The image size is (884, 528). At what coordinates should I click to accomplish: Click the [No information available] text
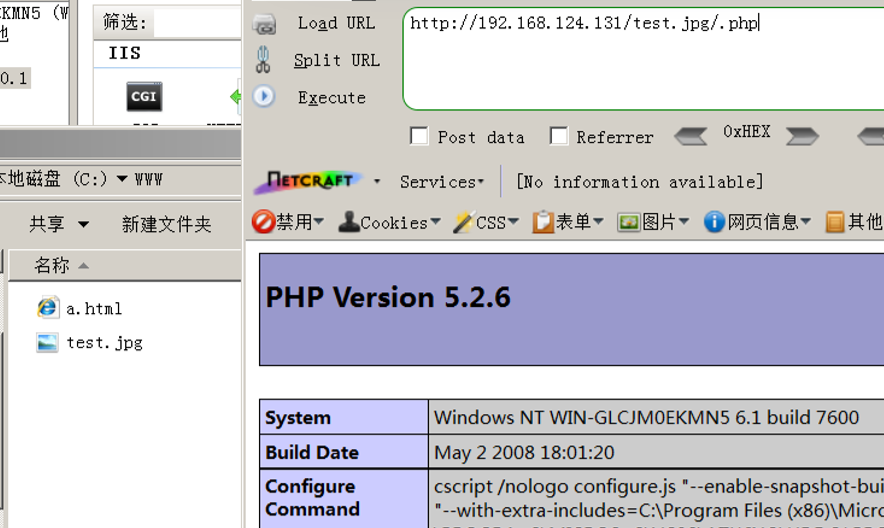pyautogui.click(x=640, y=181)
